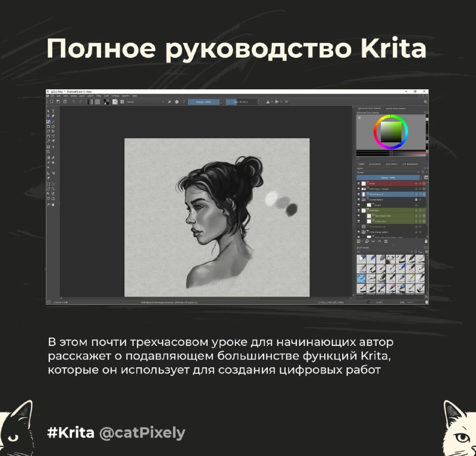Open the brush presets chooser grid icon
Image resolution: width=476 pixels, height=456 pixels.
(122, 102)
